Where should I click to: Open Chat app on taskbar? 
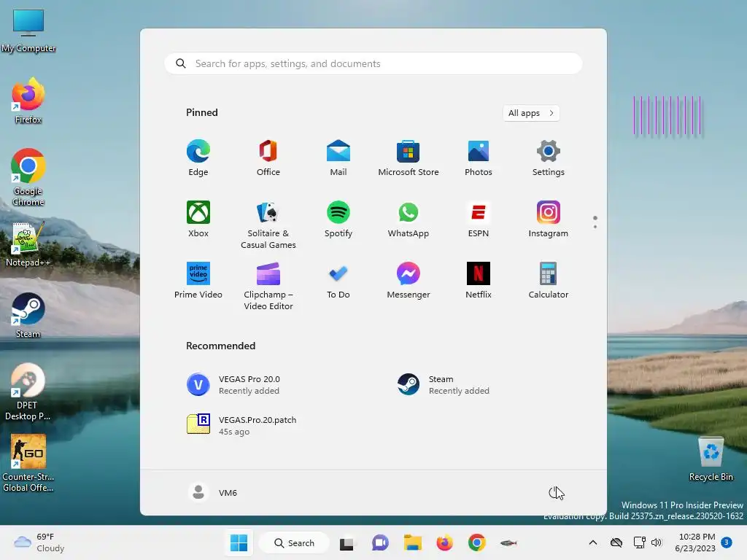pyautogui.click(x=379, y=542)
